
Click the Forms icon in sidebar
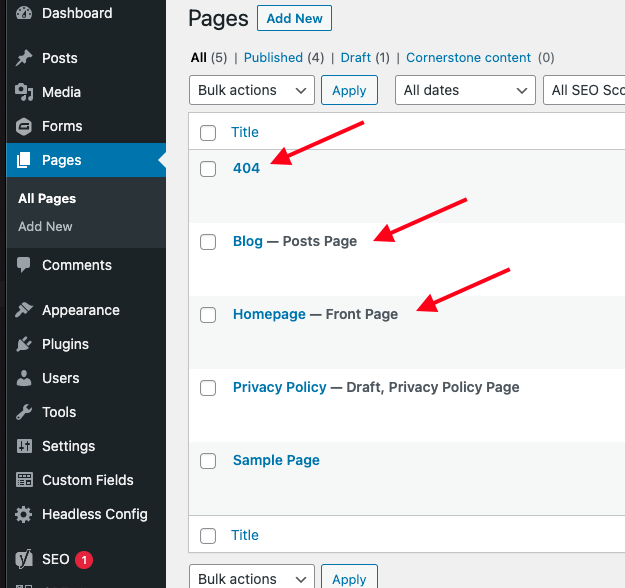coord(24,126)
